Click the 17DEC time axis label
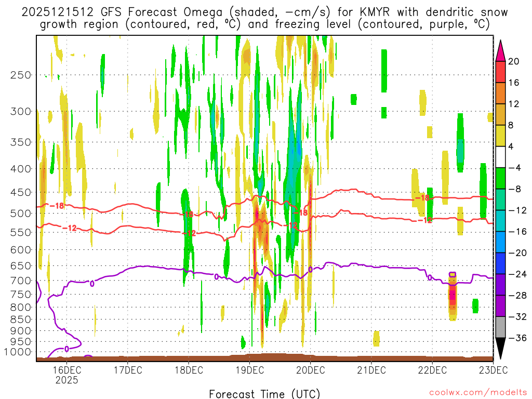The height and width of the screenshot is (399, 532). tap(128, 370)
